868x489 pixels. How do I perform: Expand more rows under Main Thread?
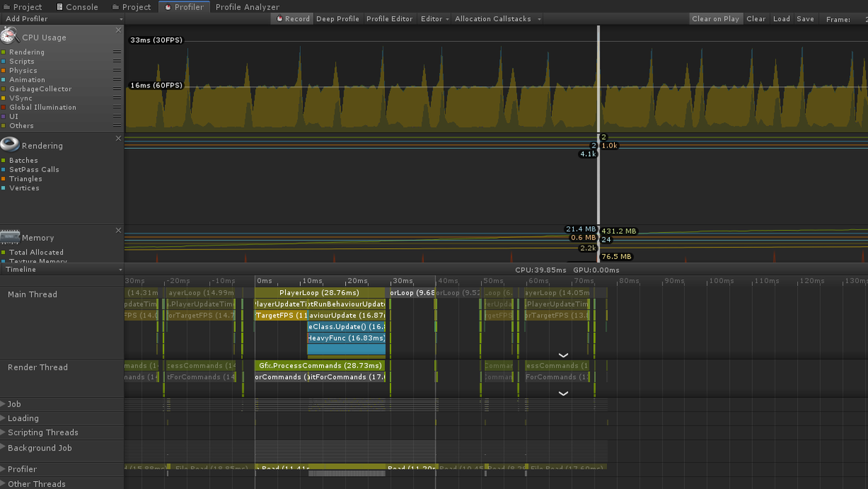tap(563, 355)
